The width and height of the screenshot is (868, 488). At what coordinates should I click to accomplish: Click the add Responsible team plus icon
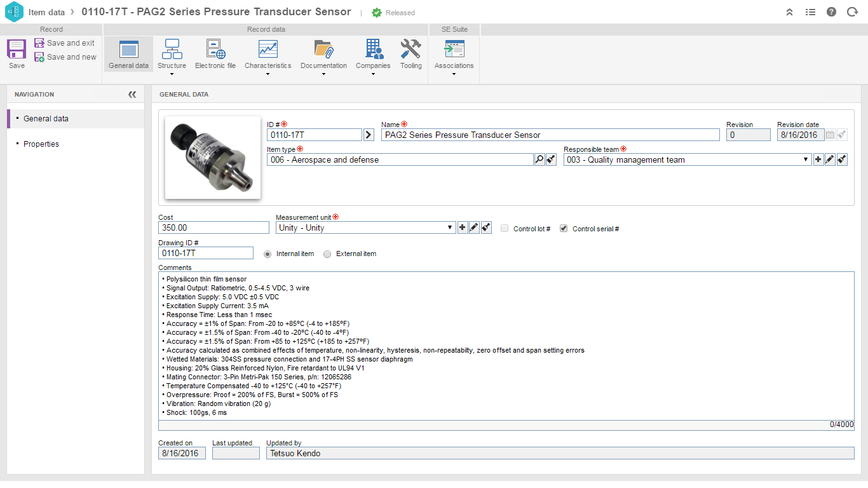click(818, 159)
